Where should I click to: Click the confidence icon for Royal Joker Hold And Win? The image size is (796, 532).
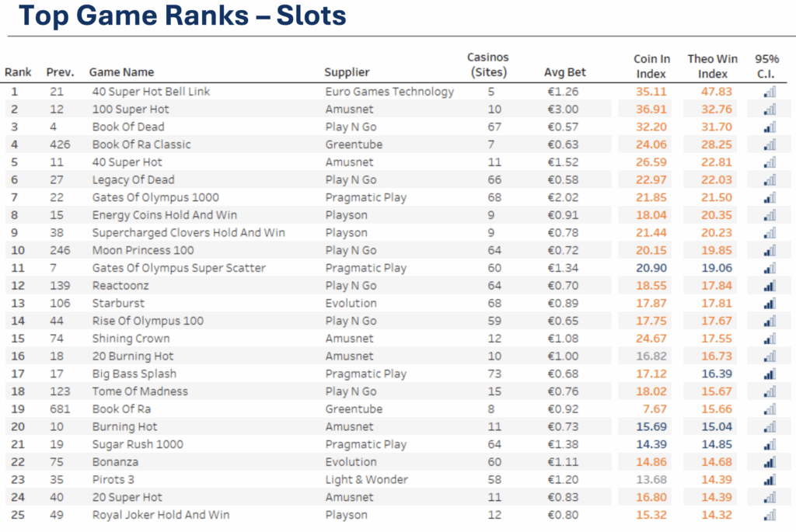click(770, 515)
